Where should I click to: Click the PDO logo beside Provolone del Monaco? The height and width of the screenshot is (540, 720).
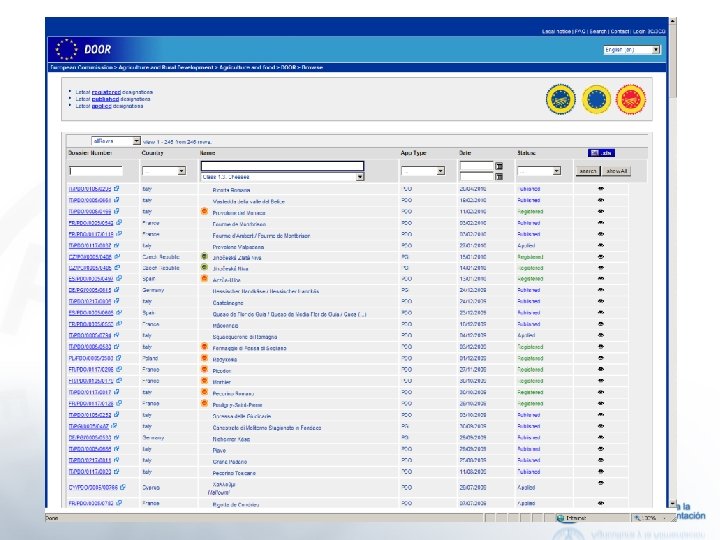click(204, 211)
